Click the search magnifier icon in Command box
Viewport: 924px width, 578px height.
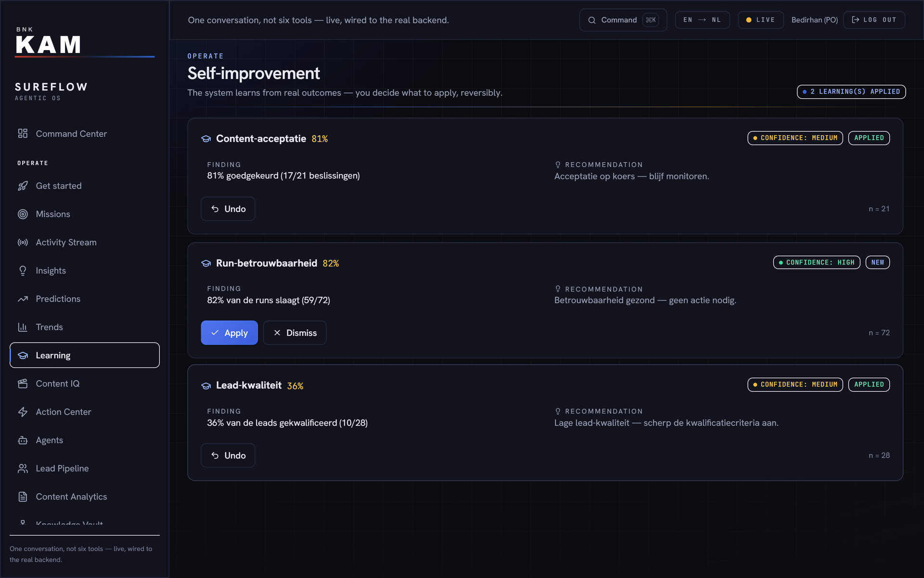tap(592, 20)
